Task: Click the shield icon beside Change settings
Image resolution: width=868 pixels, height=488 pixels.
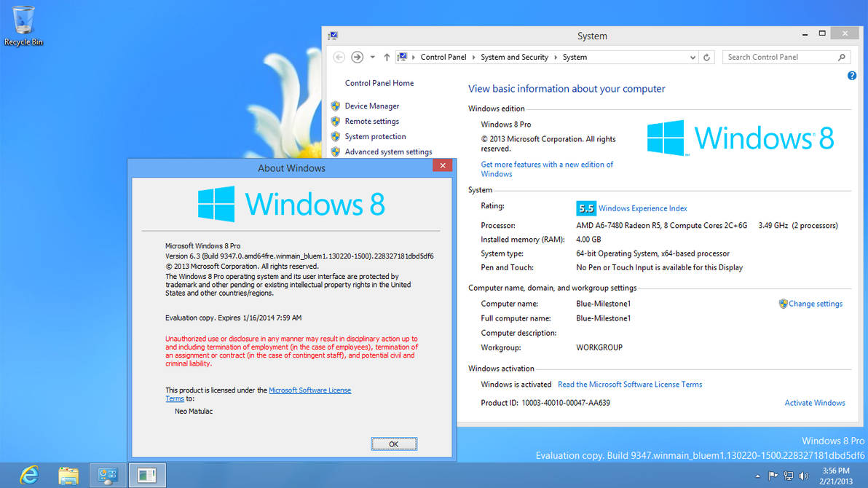Action: click(783, 304)
